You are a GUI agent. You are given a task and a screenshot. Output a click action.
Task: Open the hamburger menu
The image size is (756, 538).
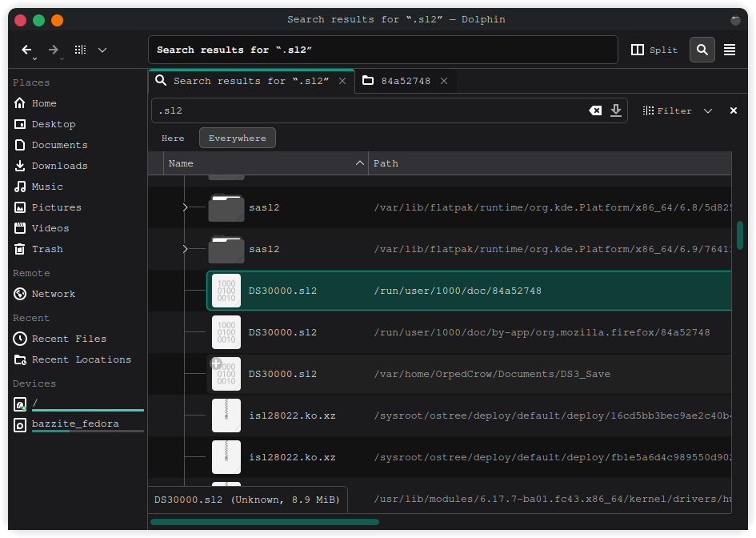[730, 50]
